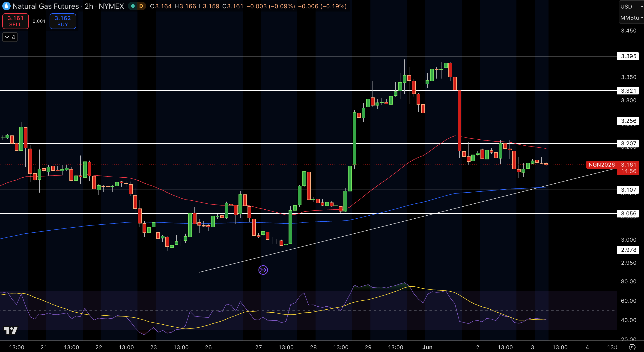Open chart settings gear icon
Image resolution: width=644 pixels, height=352 pixels.
point(632,347)
